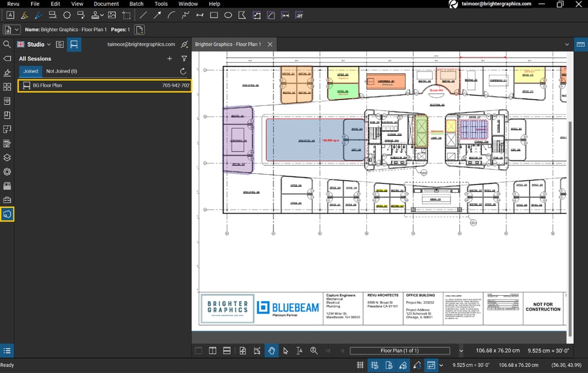This screenshot has width=588, height=373.
Task: Select the Stamp tool
Action: click(x=94, y=15)
